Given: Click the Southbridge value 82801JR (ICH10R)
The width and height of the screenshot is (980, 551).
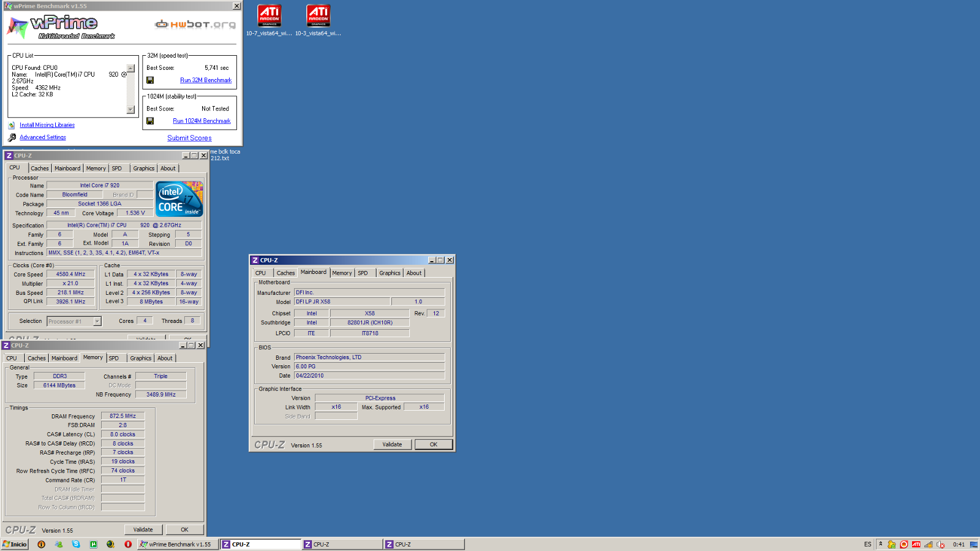Looking at the screenshot, I should click(370, 322).
